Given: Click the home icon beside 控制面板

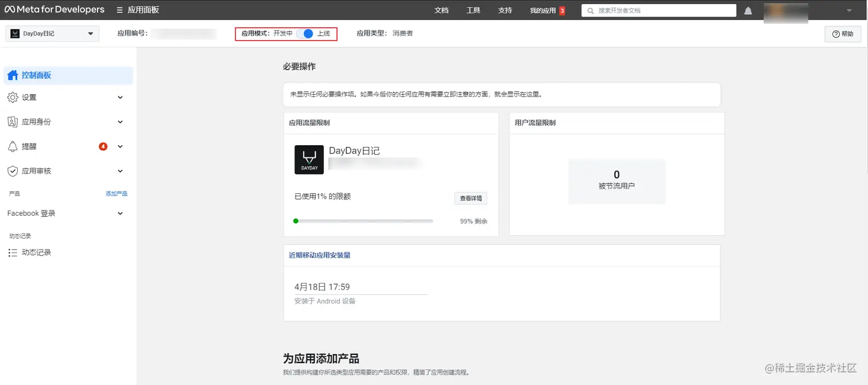Looking at the screenshot, I should [x=13, y=75].
